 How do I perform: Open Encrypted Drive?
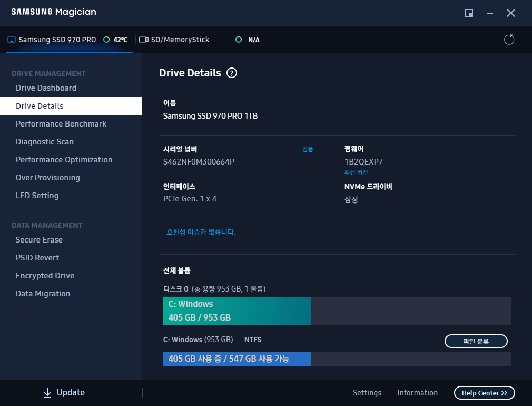(x=45, y=276)
